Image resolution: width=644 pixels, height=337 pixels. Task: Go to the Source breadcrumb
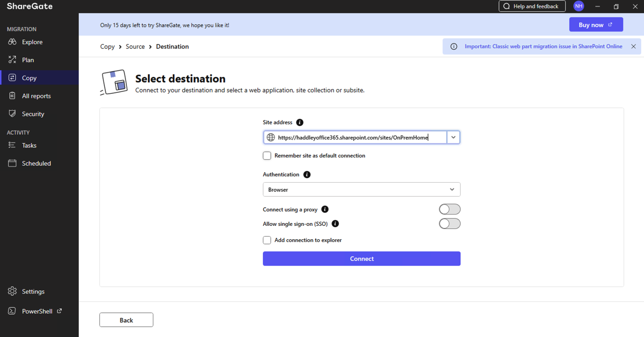[x=135, y=46]
